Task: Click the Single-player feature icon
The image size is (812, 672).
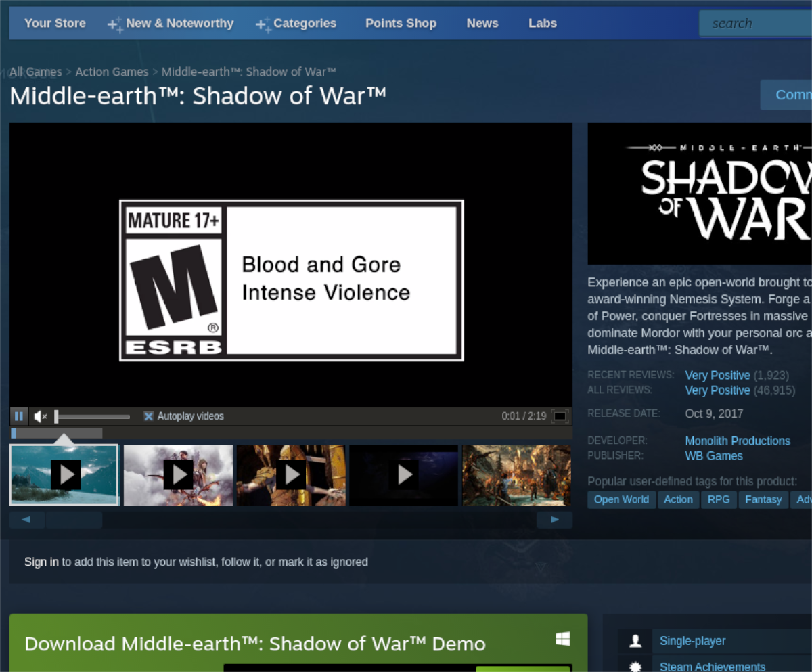Action: coord(635,641)
